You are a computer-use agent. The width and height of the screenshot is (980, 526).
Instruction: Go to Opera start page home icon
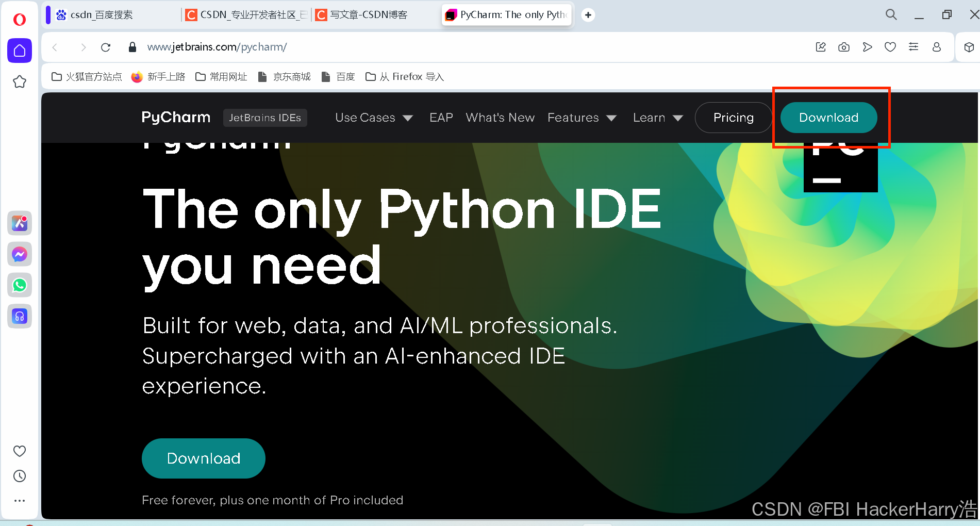(x=20, y=51)
